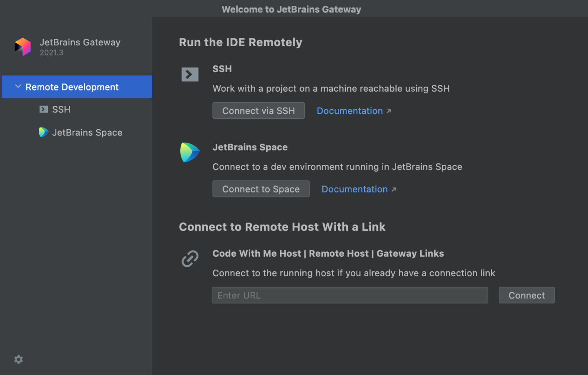
Task: Open the settings gear at bottom left
Action: pyautogui.click(x=18, y=359)
